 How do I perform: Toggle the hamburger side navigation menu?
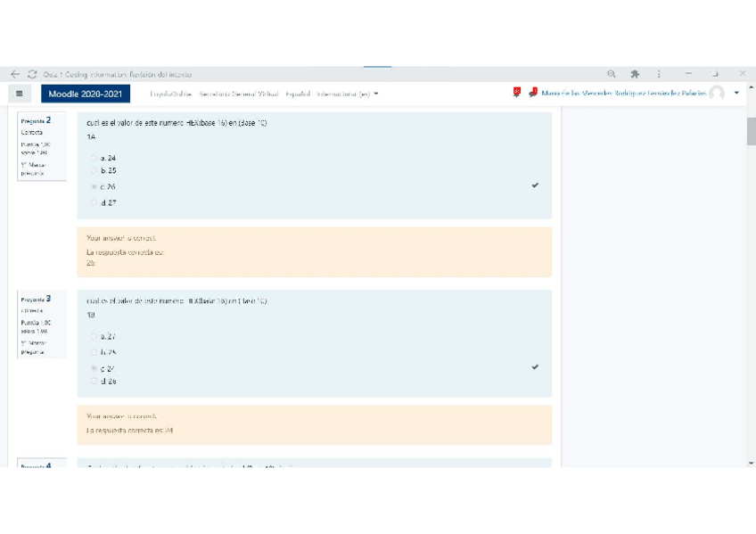20,94
